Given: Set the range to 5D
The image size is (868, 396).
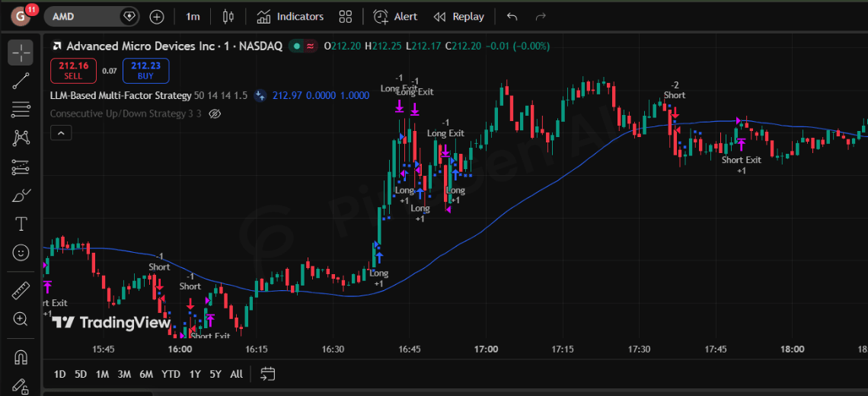Looking at the screenshot, I should [81, 374].
